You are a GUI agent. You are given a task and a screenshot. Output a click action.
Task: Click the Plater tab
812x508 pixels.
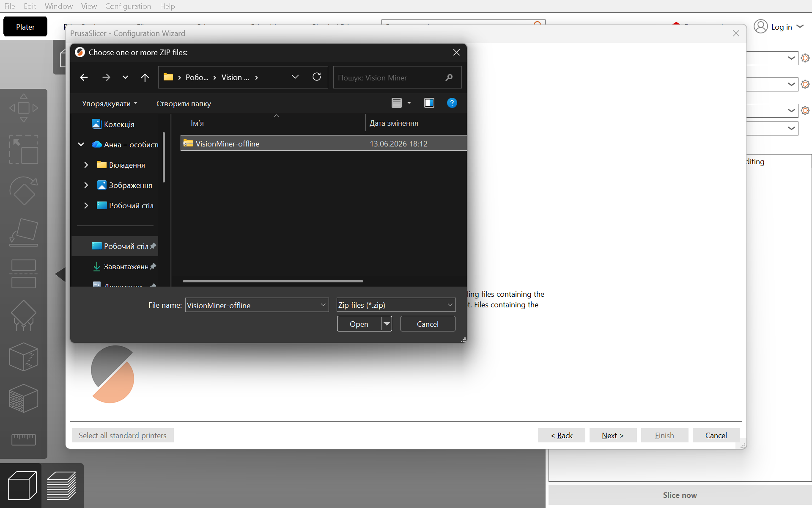[25, 27]
